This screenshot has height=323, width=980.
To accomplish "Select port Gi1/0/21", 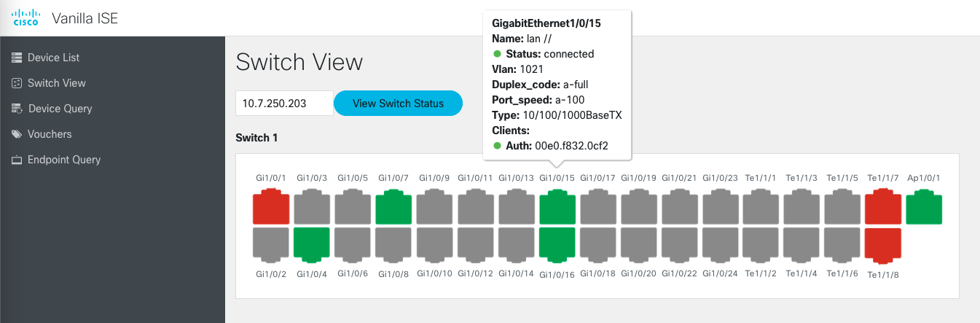I will point(680,206).
